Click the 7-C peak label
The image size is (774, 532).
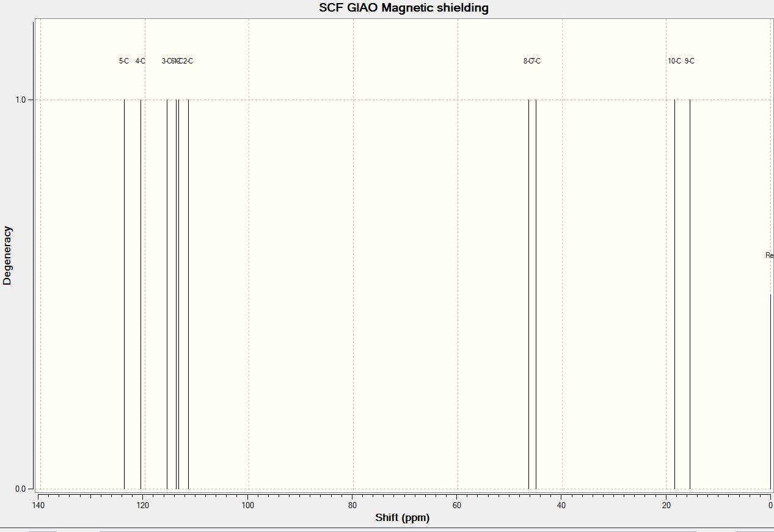[536, 61]
